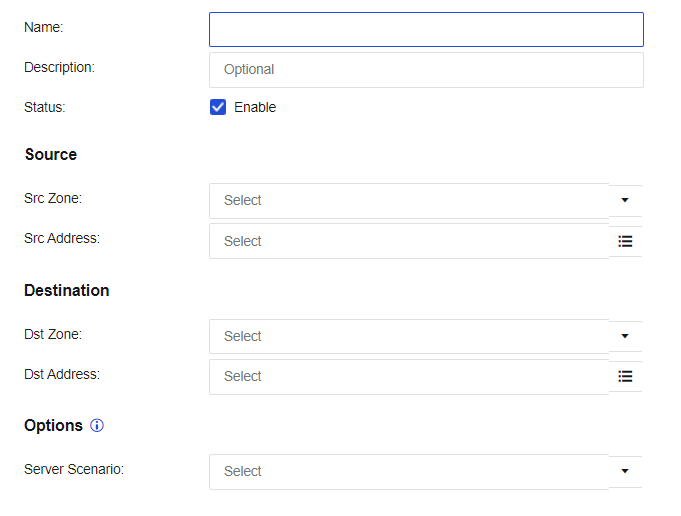Click the Destination section heading
Image resolution: width=681 pixels, height=516 pixels.
click(67, 290)
